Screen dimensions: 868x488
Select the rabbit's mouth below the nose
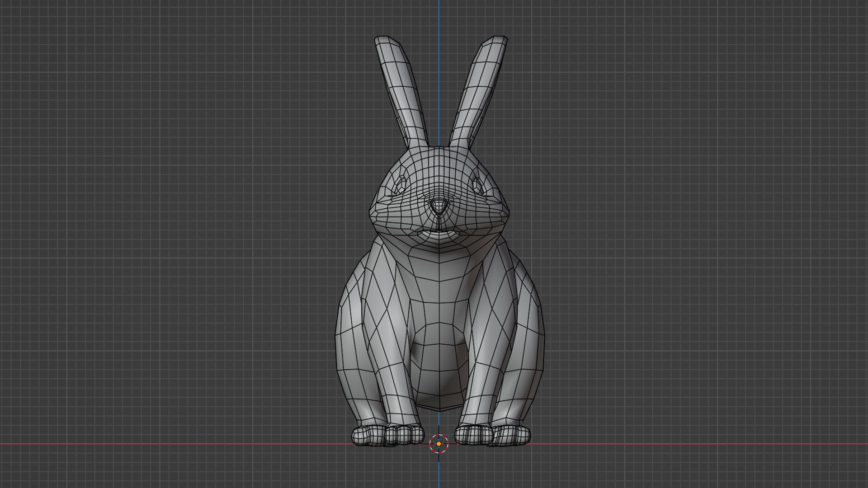tap(439, 234)
